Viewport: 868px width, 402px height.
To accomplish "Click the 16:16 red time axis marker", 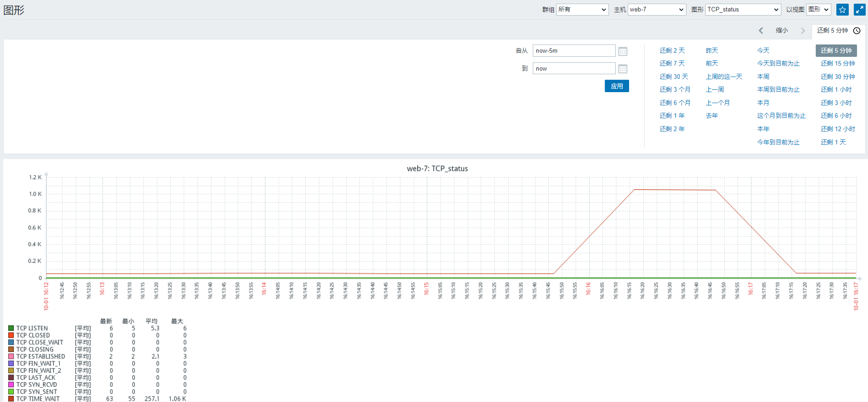I will 588,288.
